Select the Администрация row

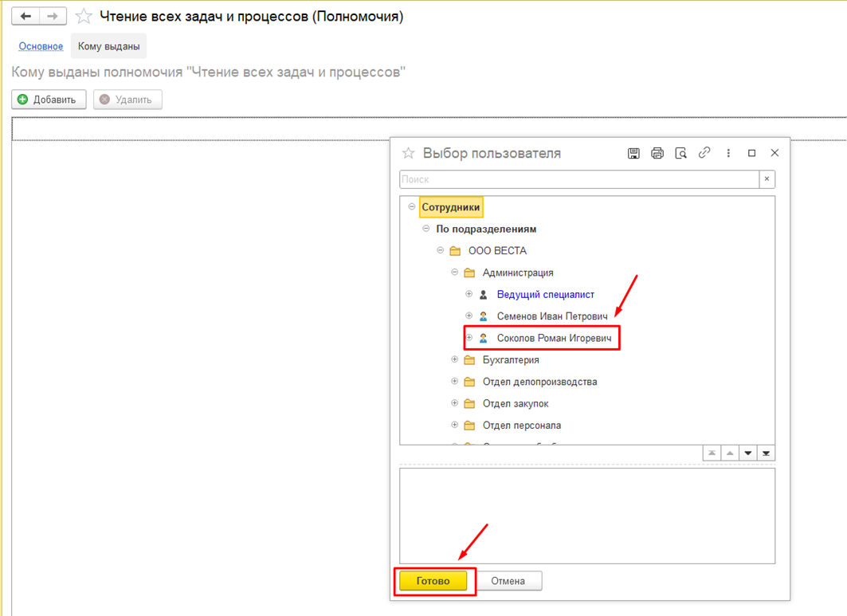pos(517,273)
